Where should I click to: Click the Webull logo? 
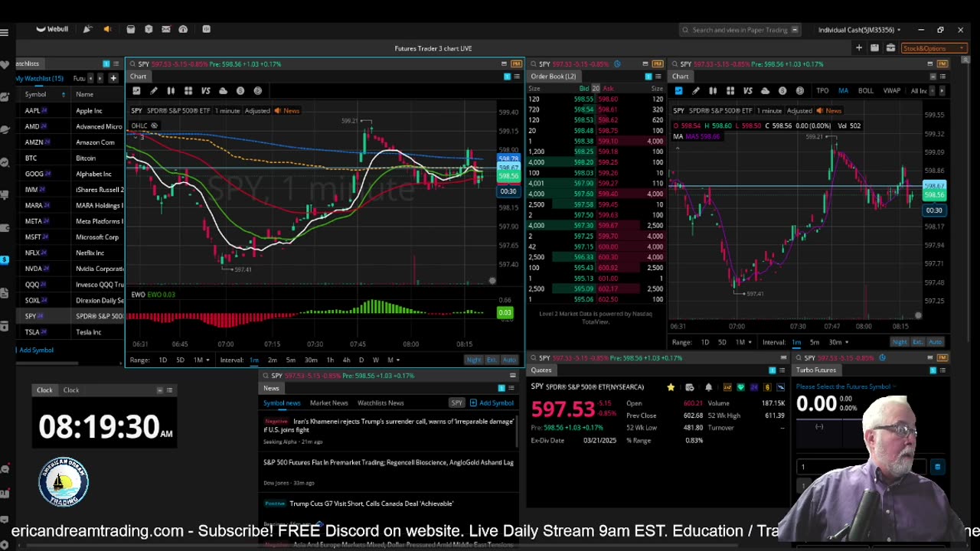point(52,29)
